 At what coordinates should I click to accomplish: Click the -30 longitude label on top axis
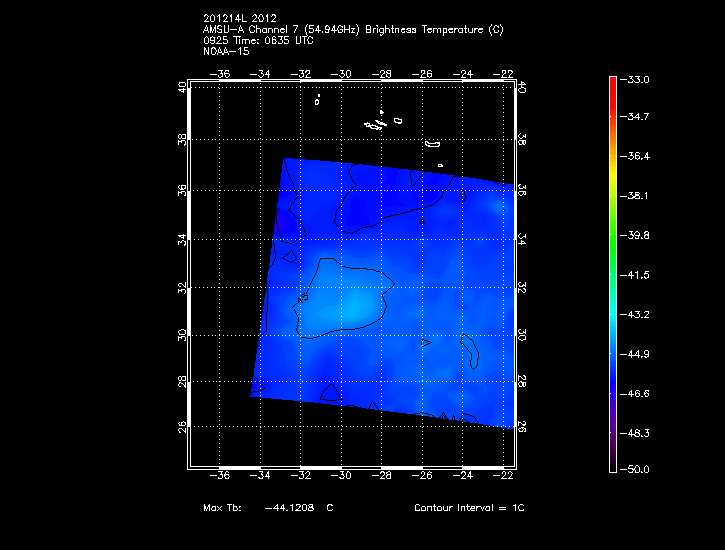(x=342, y=74)
